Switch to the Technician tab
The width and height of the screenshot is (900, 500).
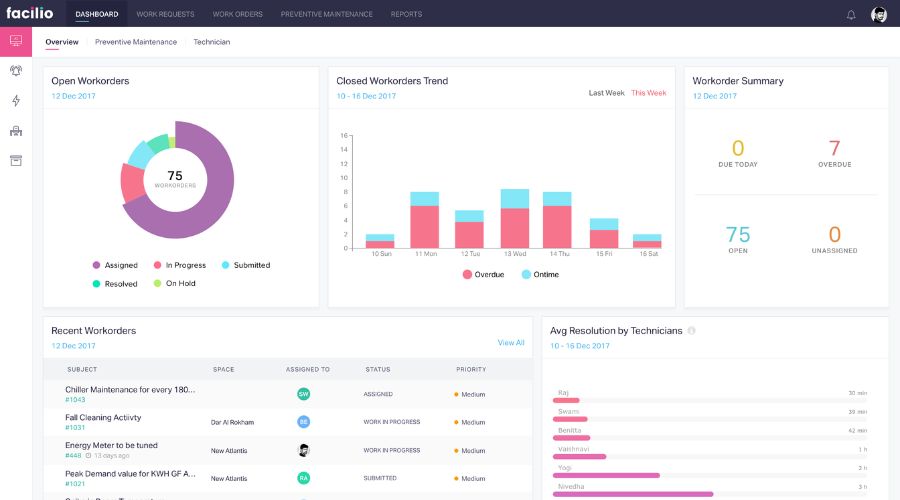pos(211,42)
